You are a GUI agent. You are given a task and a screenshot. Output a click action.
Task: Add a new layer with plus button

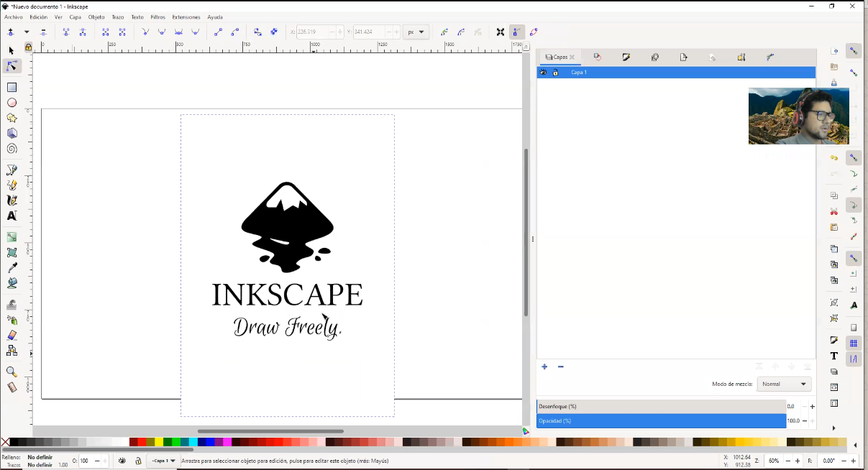544,367
